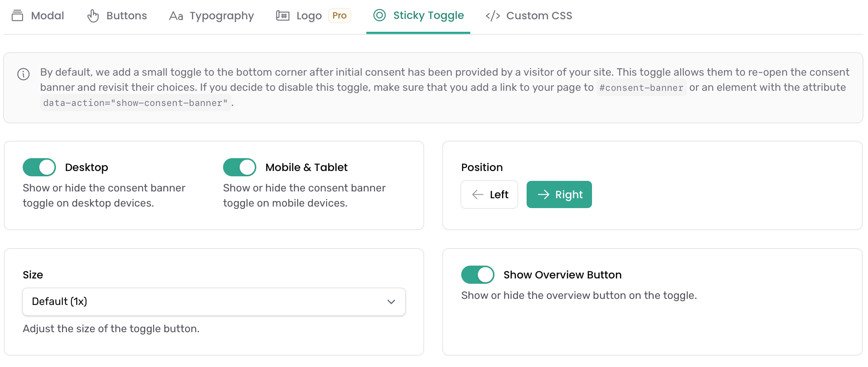Click the Custom CSS code icon
868x367 pixels.
pyautogui.click(x=493, y=16)
